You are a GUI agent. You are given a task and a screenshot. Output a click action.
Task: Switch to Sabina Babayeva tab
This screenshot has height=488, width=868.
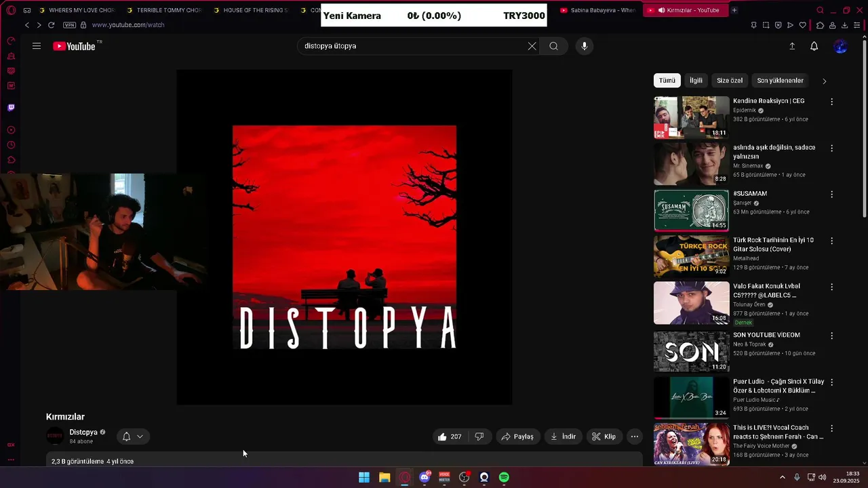[x=597, y=10]
